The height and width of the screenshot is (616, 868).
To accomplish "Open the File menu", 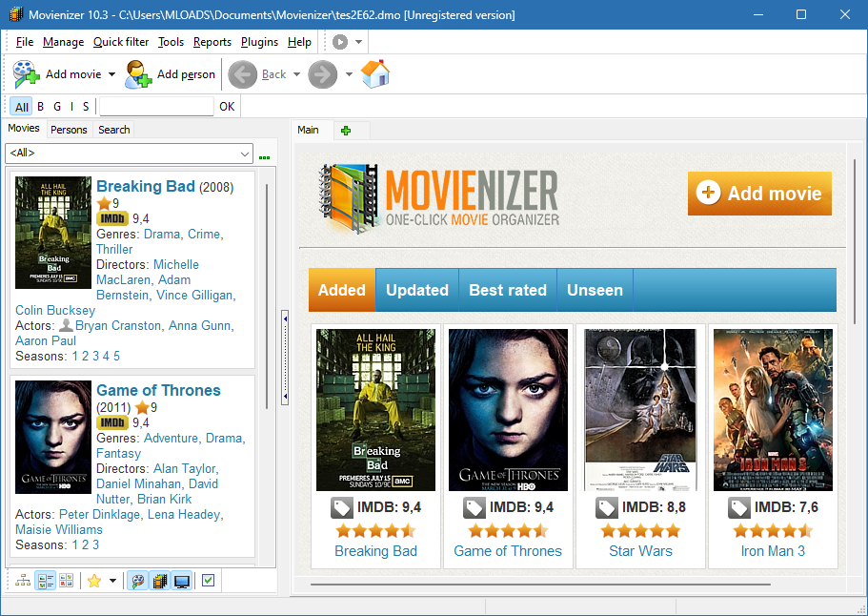I will [25, 42].
